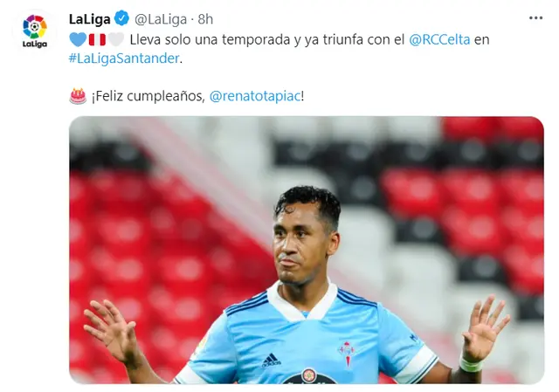Open the #LaLigaSantander hashtag
The width and height of the screenshot is (559, 392).
pyautogui.click(x=124, y=58)
